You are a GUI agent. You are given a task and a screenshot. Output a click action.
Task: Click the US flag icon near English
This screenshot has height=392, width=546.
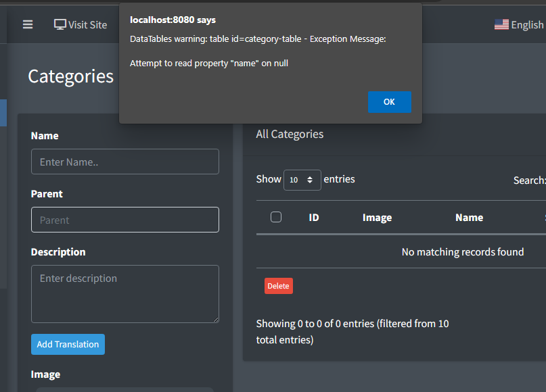[x=501, y=24]
